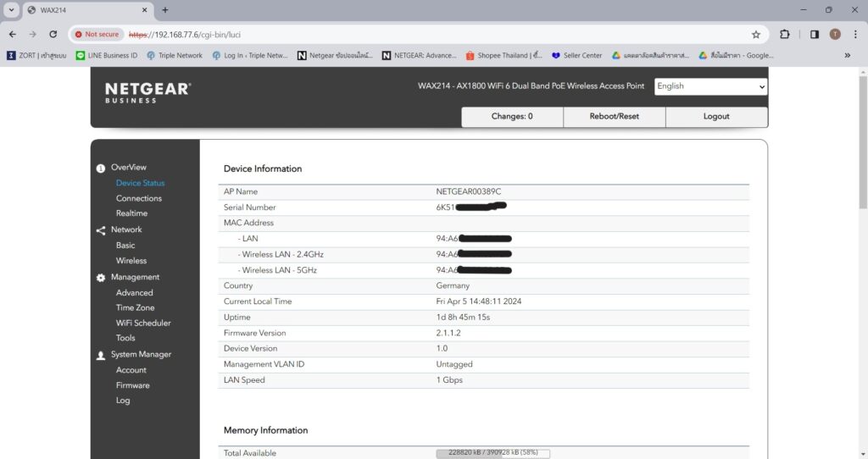Open the tab search dropdown arrow
Image resolution: width=868 pixels, height=459 pixels.
pyautogui.click(x=11, y=10)
